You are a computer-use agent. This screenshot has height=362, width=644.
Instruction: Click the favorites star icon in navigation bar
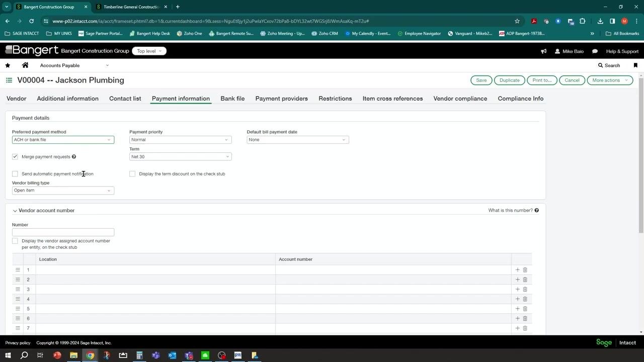[x=8, y=65]
